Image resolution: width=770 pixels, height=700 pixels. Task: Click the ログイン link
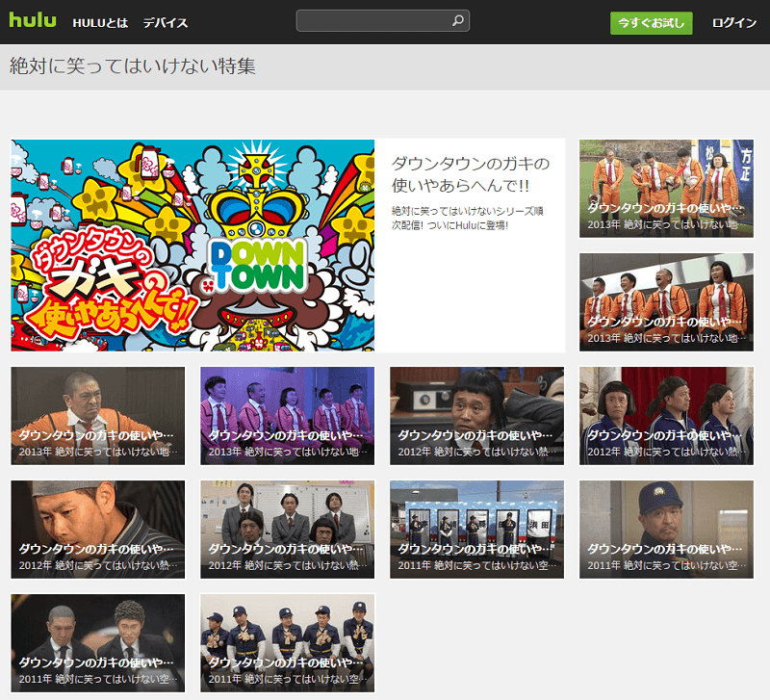pos(734,23)
